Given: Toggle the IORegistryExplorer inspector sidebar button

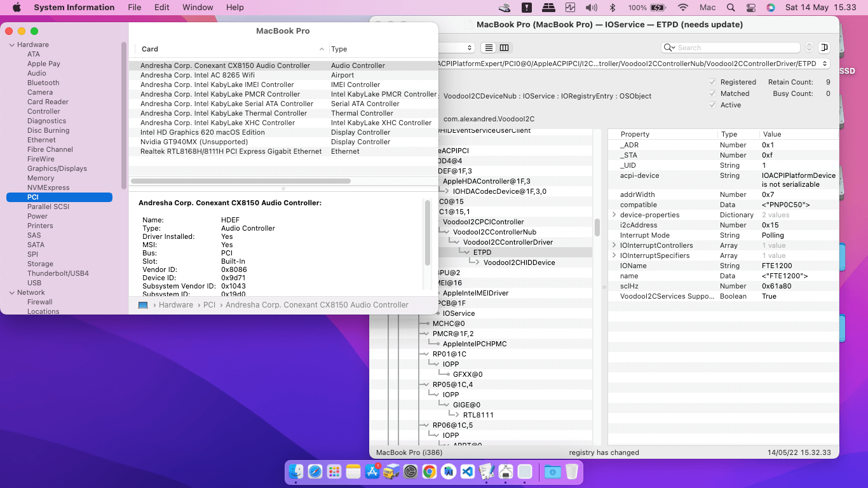Looking at the screenshot, I should (824, 48).
